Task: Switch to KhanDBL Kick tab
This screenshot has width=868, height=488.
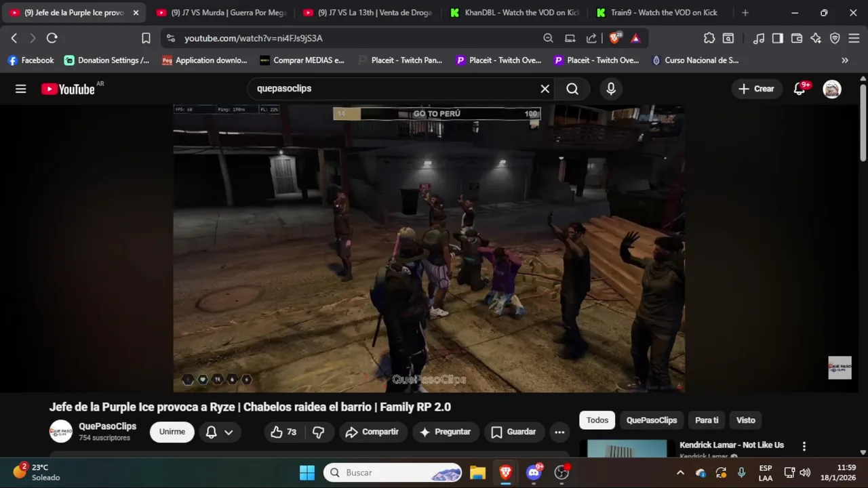Action: 514,12
